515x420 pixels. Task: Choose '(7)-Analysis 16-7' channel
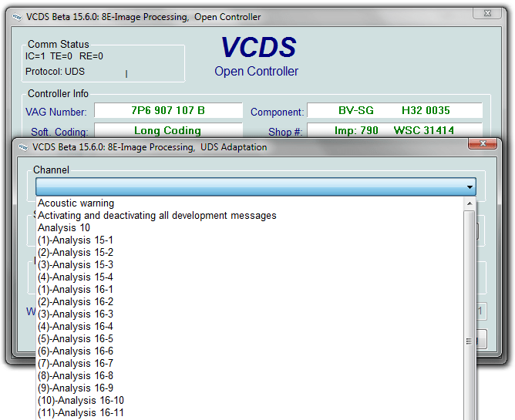[x=250, y=363]
